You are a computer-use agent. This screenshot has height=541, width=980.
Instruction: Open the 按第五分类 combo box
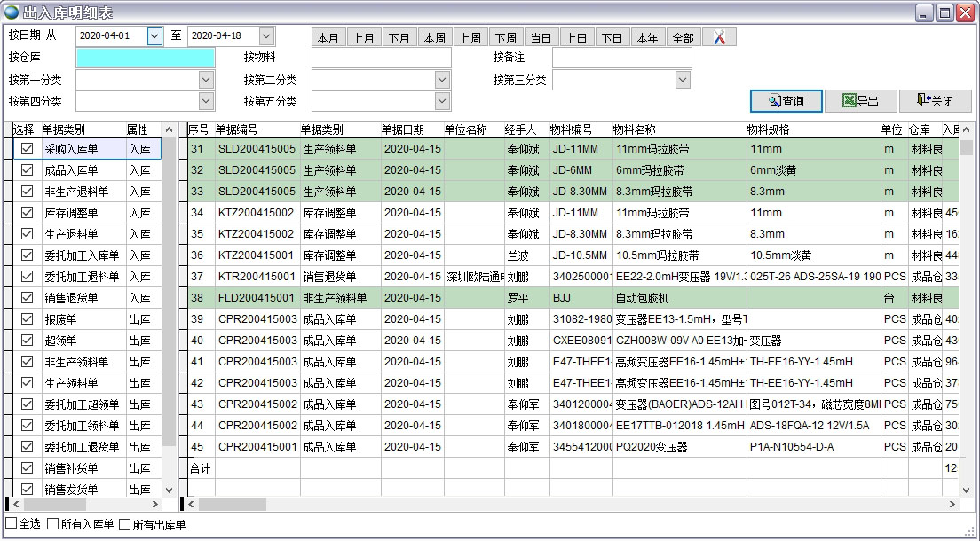click(443, 100)
